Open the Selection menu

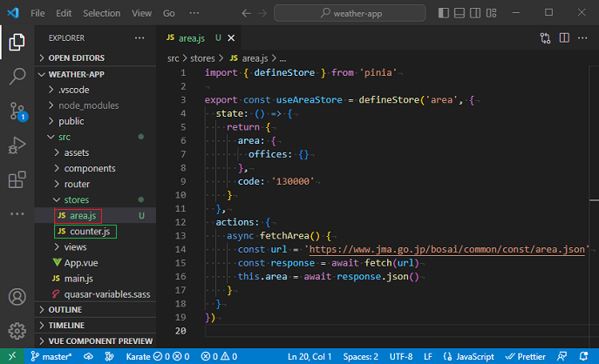tap(102, 13)
